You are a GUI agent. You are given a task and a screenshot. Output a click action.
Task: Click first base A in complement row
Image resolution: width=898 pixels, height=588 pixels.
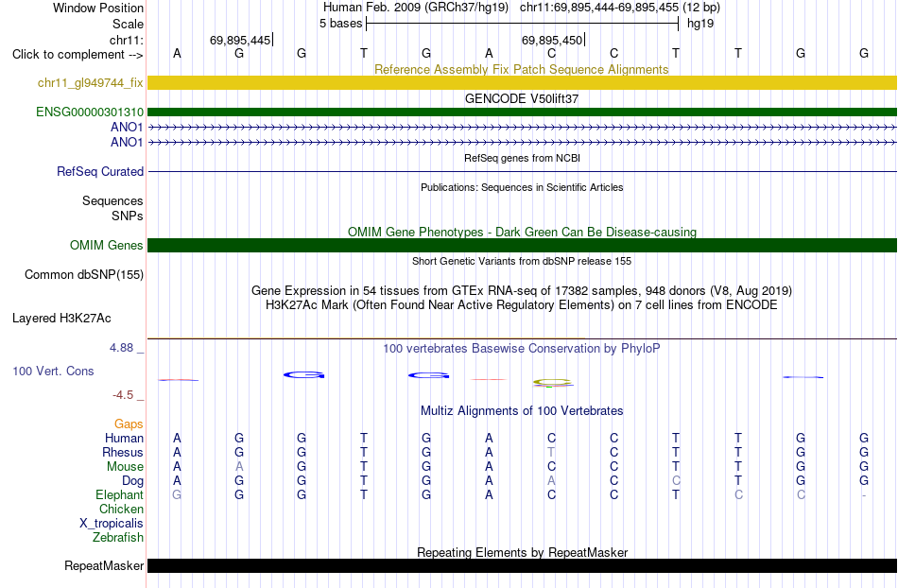(x=177, y=54)
